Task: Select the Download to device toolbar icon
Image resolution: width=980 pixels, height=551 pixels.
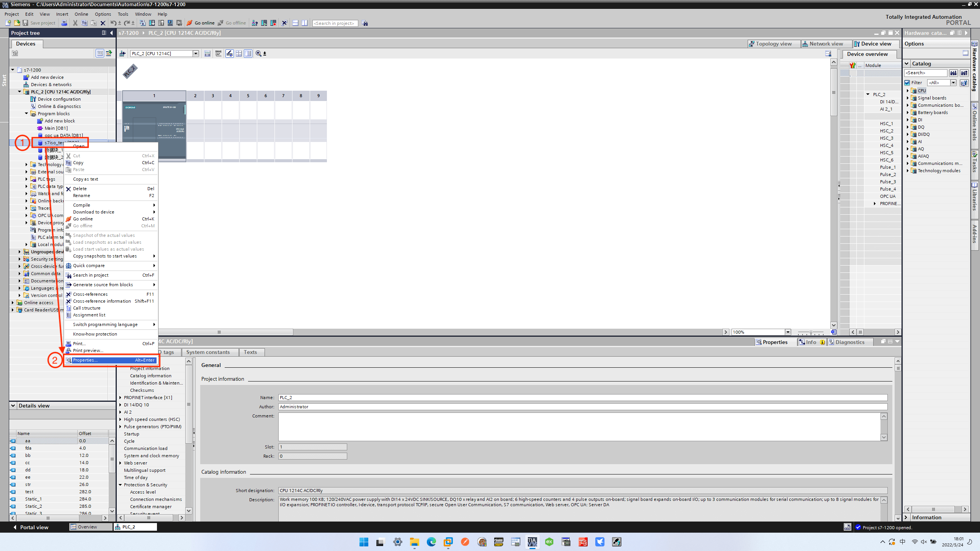Action: coord(152,23)
